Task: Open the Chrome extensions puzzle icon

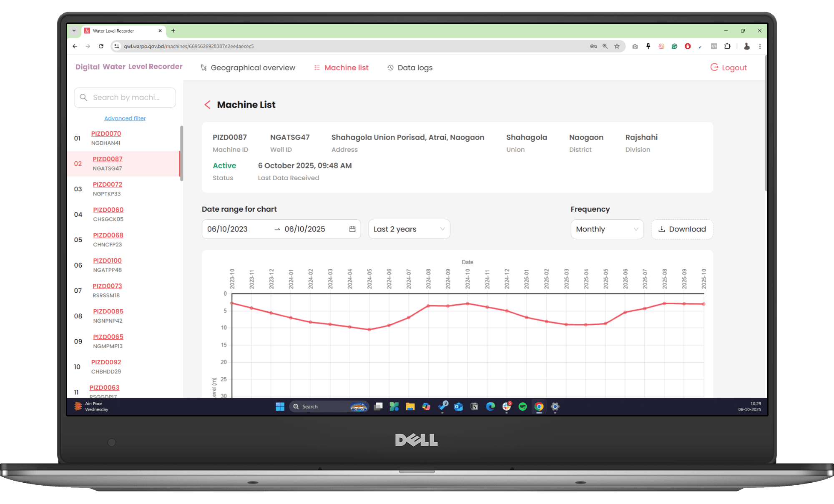Action: tap(727, 46)
